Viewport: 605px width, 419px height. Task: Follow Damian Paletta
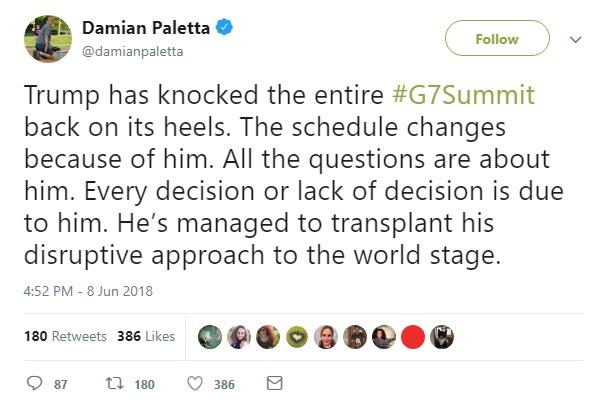(497, 39)
